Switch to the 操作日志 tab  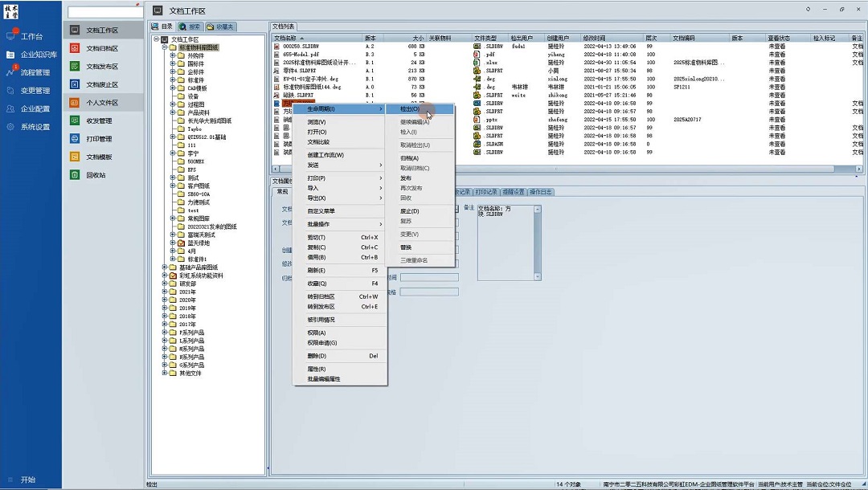(541, 192)
